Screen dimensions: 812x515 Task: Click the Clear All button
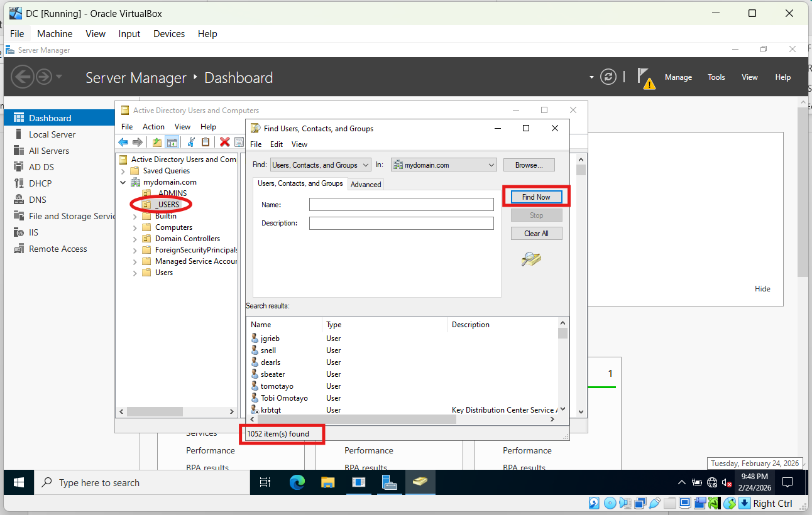click(x=536, y=234)
